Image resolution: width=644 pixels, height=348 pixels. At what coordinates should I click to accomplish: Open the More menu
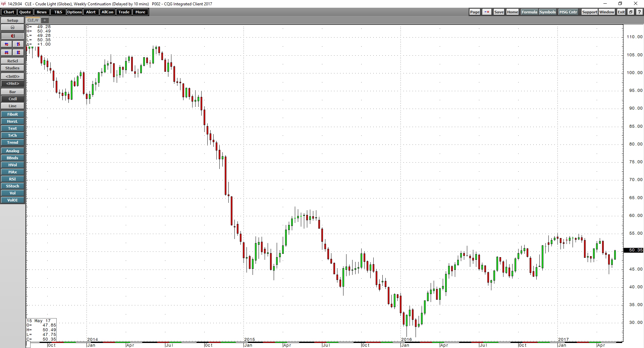tap(140, 12)
